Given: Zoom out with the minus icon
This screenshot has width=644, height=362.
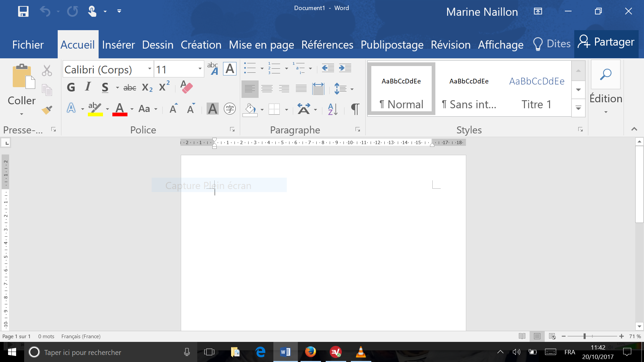Looking at the screenshot, I should click(x=563, y=336).
